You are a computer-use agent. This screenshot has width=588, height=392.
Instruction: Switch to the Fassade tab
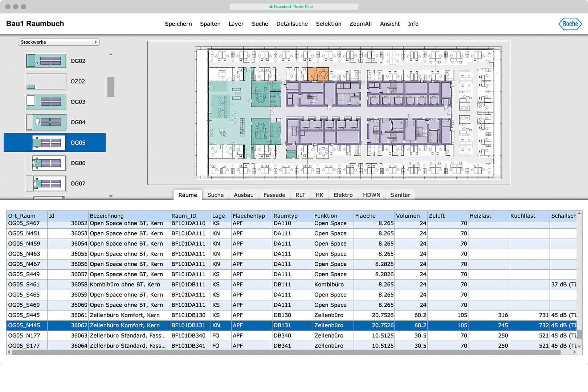coord(274,195)
